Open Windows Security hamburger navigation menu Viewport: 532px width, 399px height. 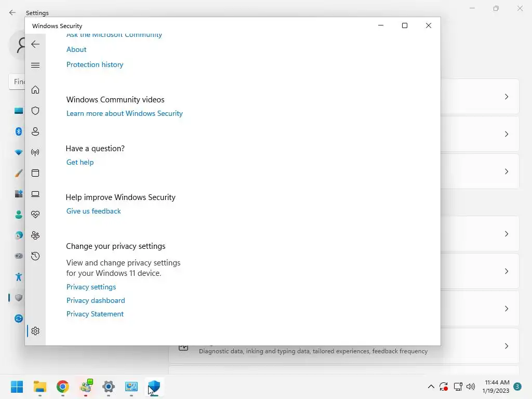(35, 65)
